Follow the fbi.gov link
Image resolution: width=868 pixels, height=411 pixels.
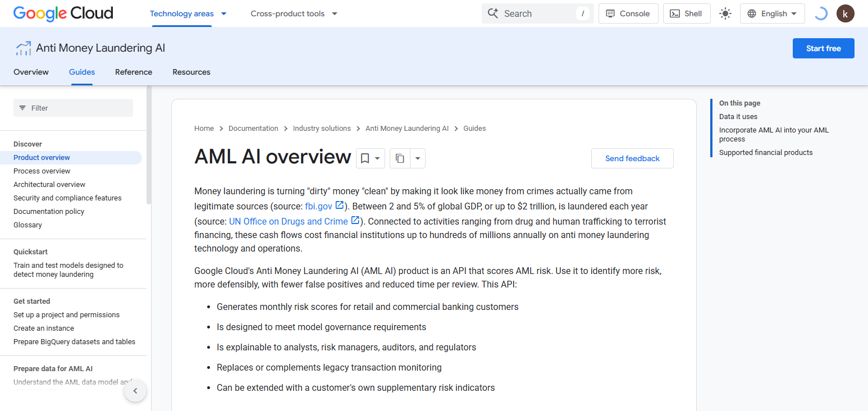point(319,206)
